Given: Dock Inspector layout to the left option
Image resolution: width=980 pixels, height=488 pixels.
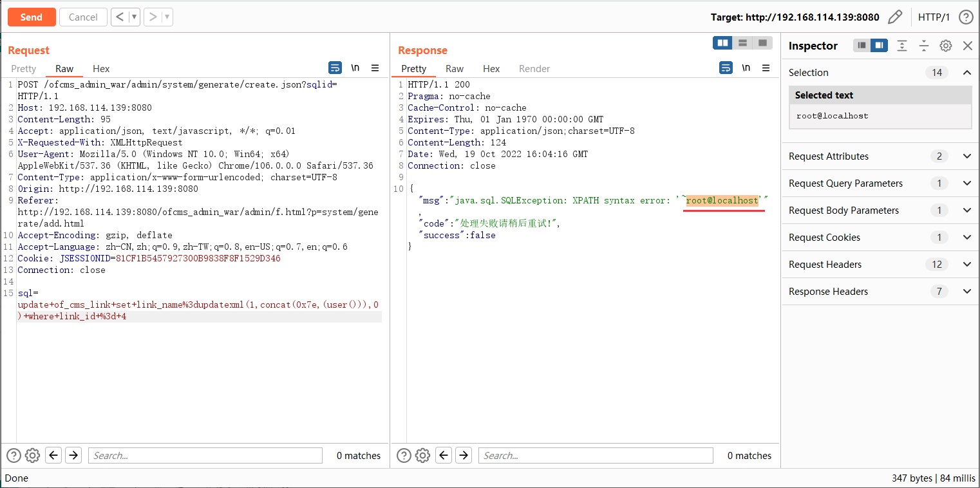Looking at the screenshot, I should (862, 46).
